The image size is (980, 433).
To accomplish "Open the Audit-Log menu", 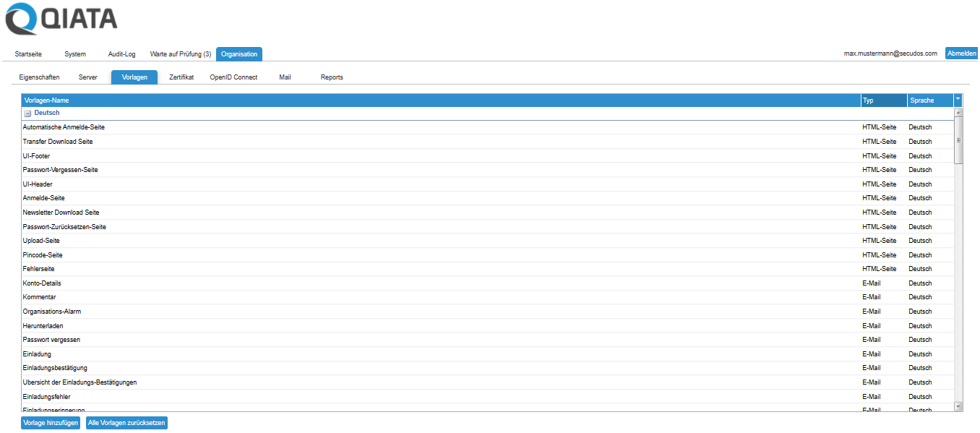I will (121, 53).
